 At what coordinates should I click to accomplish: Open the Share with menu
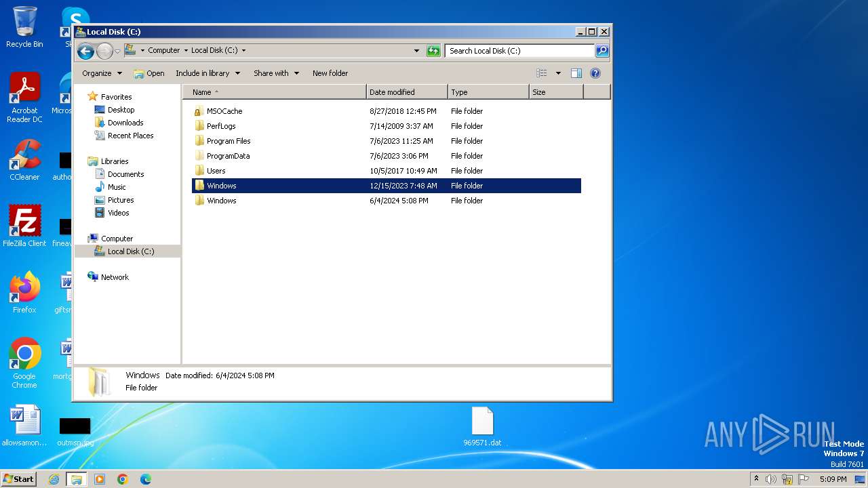tap(276, 73)
